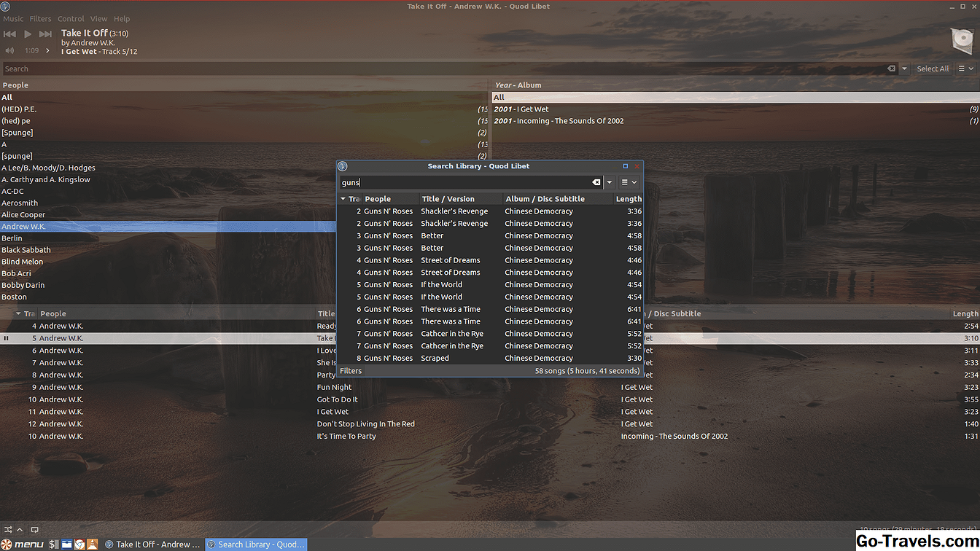Click the Select All button
The image size is (980, 551).
click(x=933, y=69)
